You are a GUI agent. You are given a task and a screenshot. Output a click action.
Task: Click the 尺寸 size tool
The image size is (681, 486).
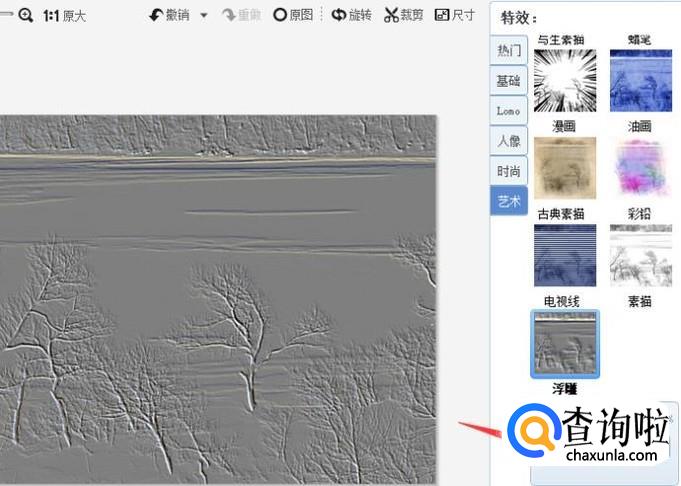click(x=454, y=15)
